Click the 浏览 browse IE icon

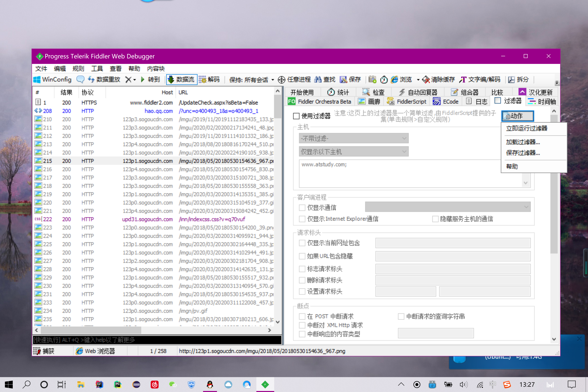[x=395, y=80]
